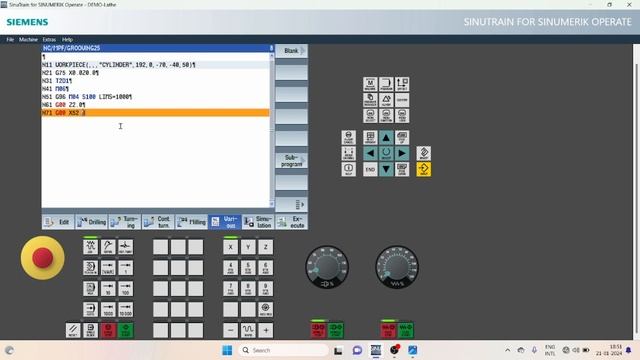Expand more vertical softkeys arrow
The image size is (640, 360).
pyautogui.click(x=291, y=204)
